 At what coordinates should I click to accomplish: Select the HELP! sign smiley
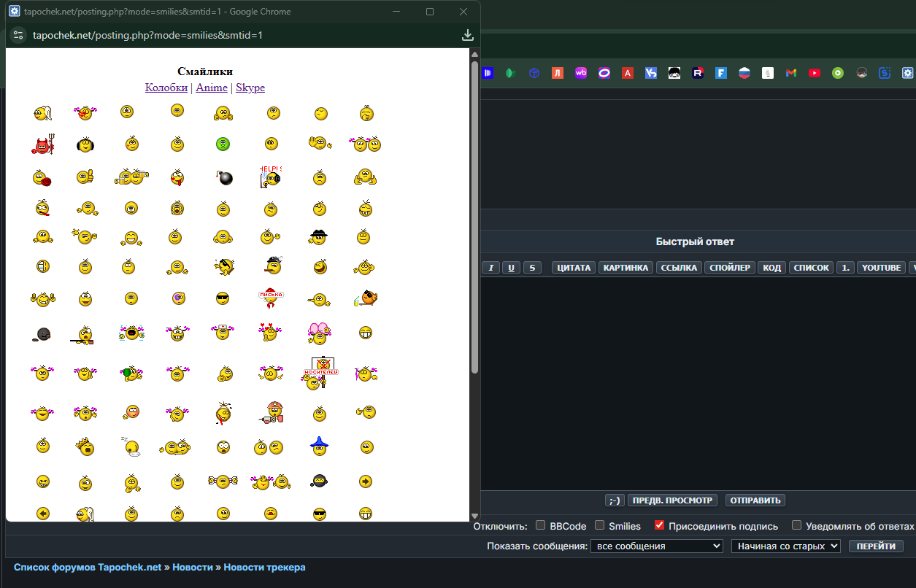pyautogui.click(x=270, y=177)
